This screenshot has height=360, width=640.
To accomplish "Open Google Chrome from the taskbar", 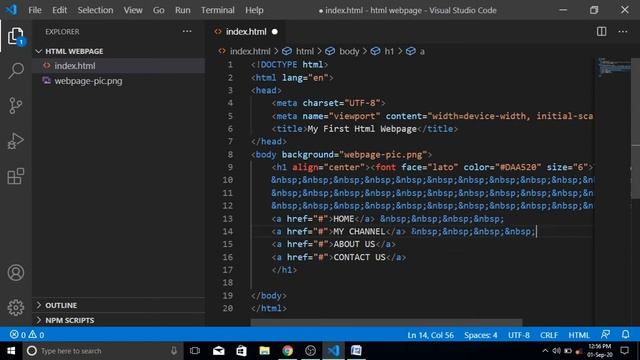I will coord(287,351).
